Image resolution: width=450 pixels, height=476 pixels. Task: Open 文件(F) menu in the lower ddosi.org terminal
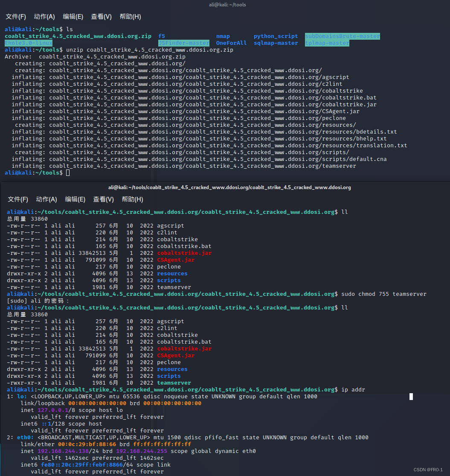point(18,199)
